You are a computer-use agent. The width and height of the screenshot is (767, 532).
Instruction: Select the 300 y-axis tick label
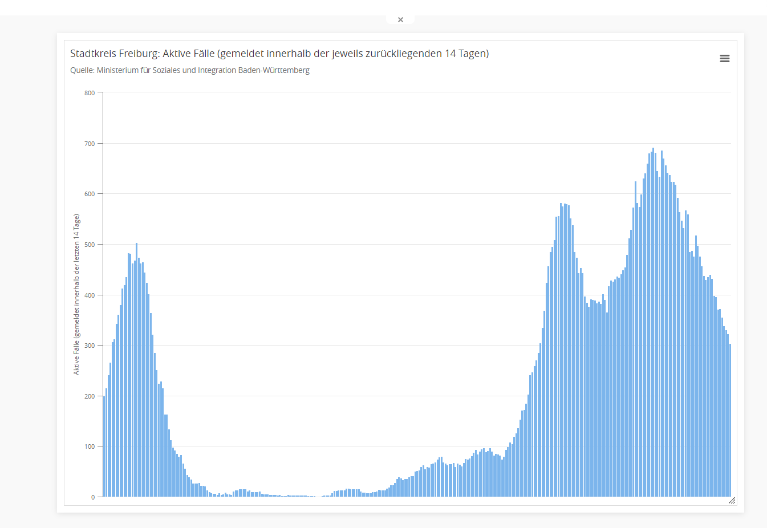tap(90, 346)
